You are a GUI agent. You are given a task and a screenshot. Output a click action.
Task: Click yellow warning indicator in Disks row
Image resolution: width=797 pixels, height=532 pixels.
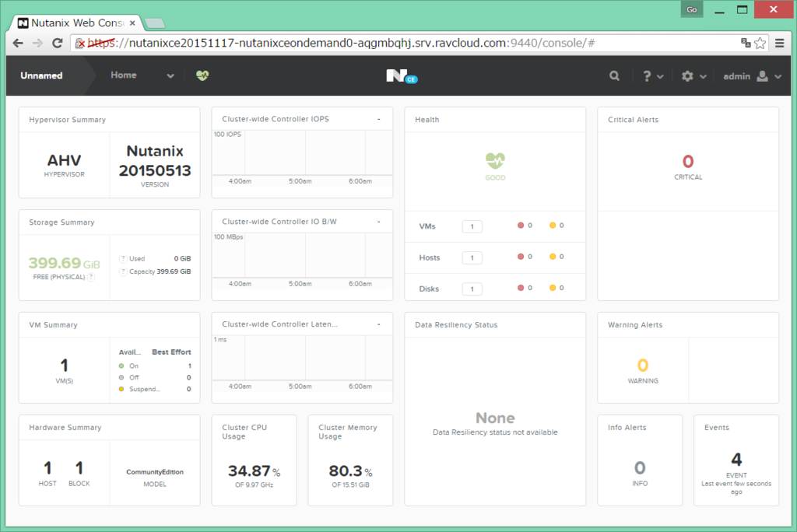pyautogui.click(x=553, y=288)
